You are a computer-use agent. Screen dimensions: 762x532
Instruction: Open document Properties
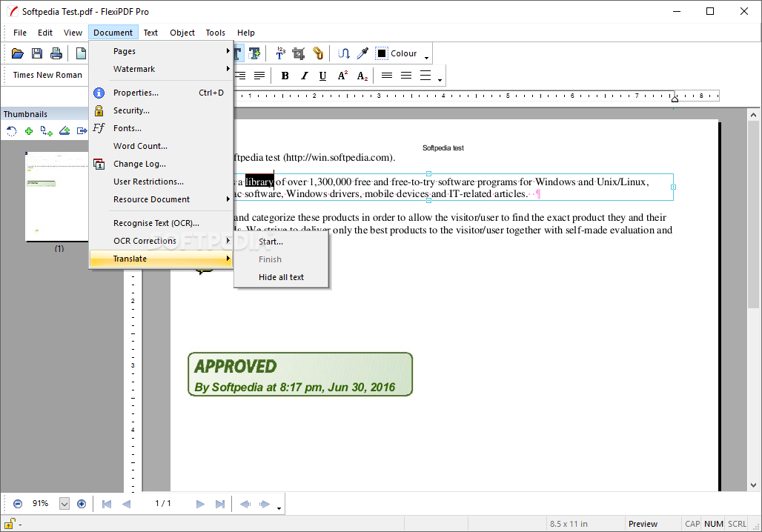(161, 93)
